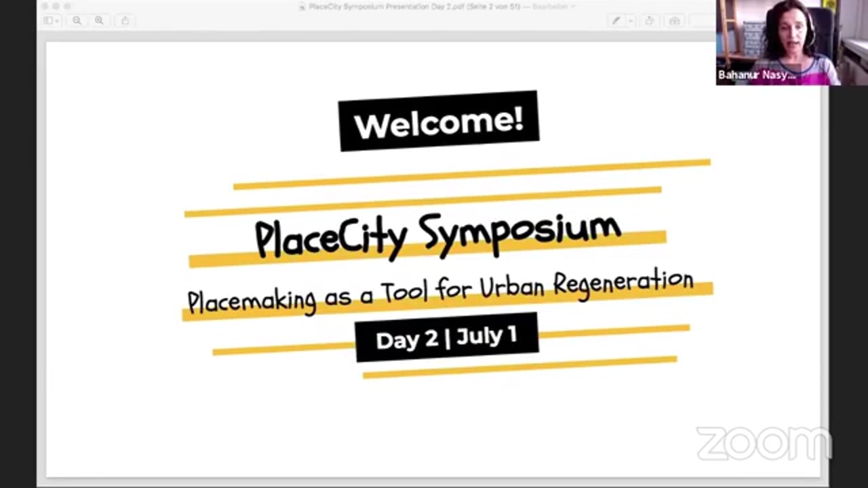Click the Day 2 | July 1 label
The width and height of the screenshot is (868, 488).
447,337
